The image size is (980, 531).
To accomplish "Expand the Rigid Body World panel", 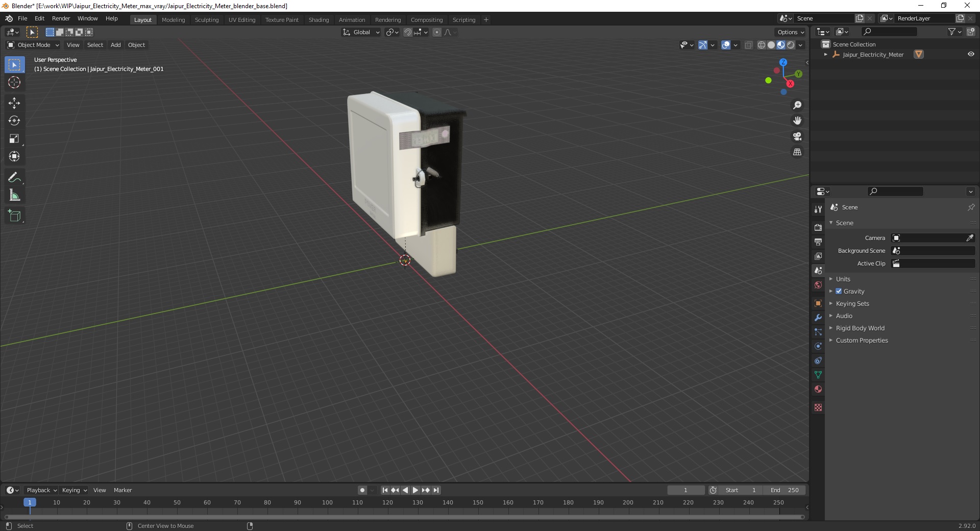I will click(860, 328).
